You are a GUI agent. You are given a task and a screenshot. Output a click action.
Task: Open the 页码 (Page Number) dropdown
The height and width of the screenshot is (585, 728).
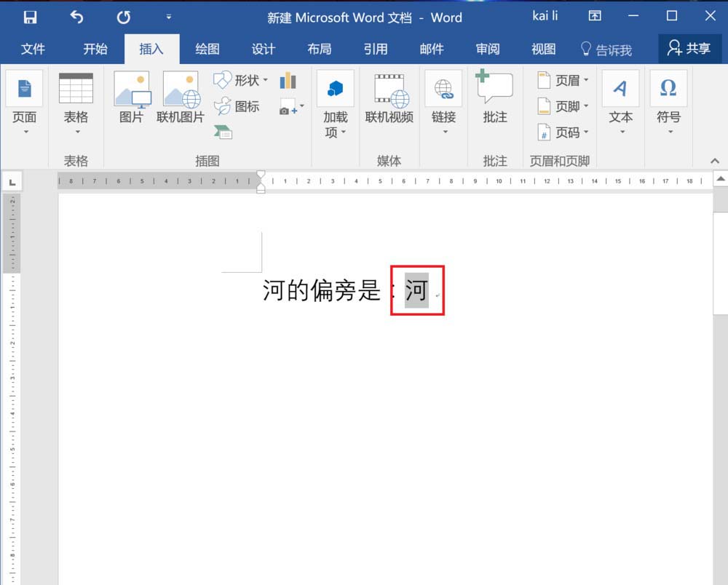tap(563, 132)
